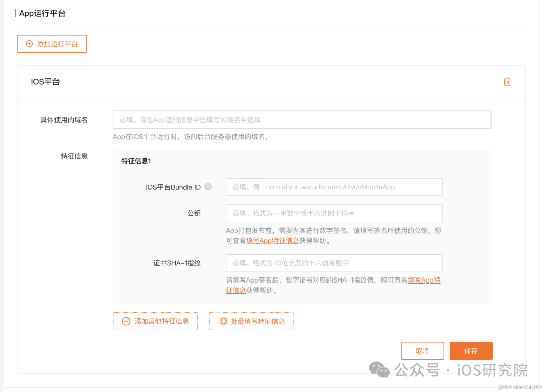
Task: Focus the 公钥 input field
Action: click(334, 213)
